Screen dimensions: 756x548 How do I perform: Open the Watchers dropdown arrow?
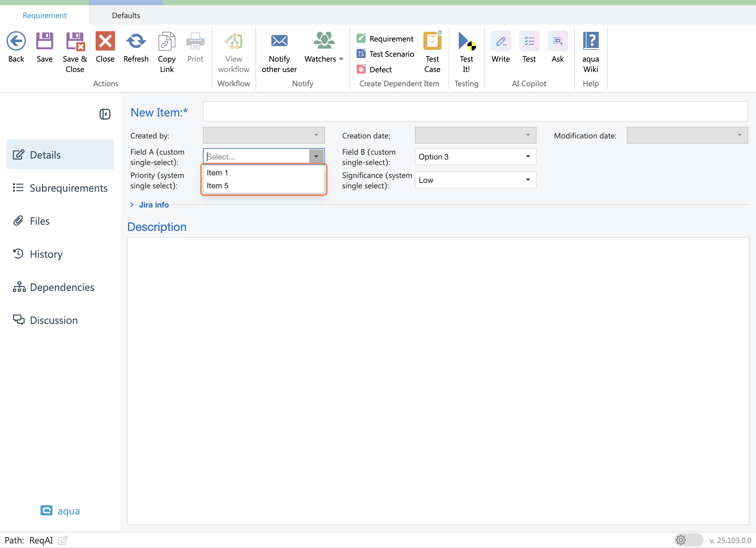341,59
